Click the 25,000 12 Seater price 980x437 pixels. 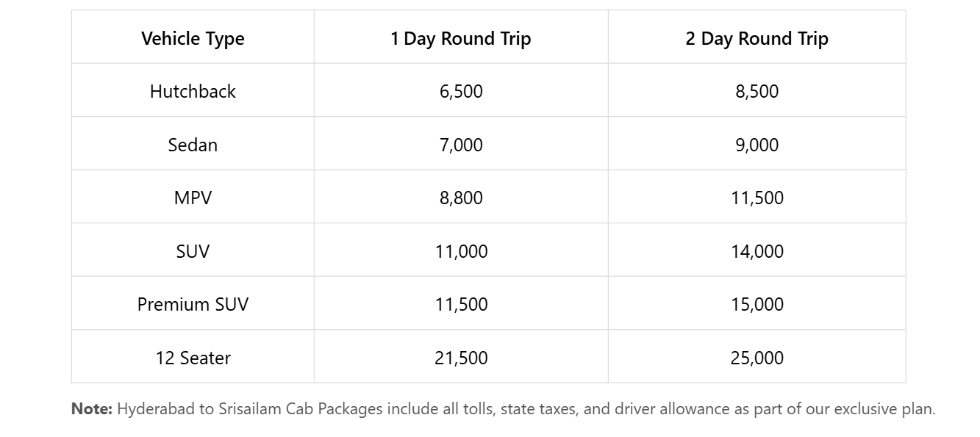[x=757, y=358]
